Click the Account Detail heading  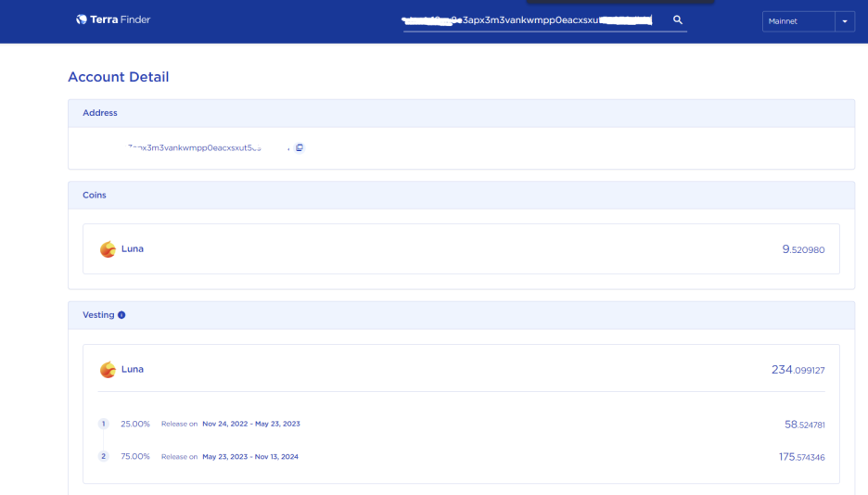point(119,77)
